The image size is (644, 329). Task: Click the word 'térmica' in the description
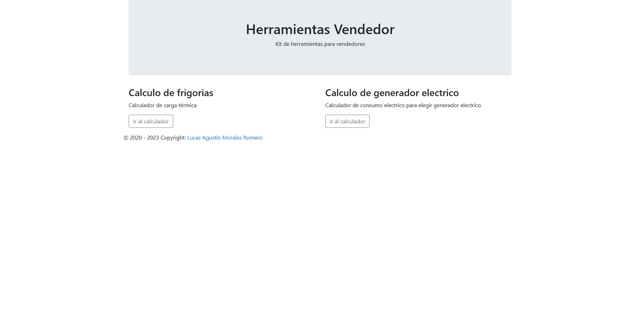coord(187,105)
